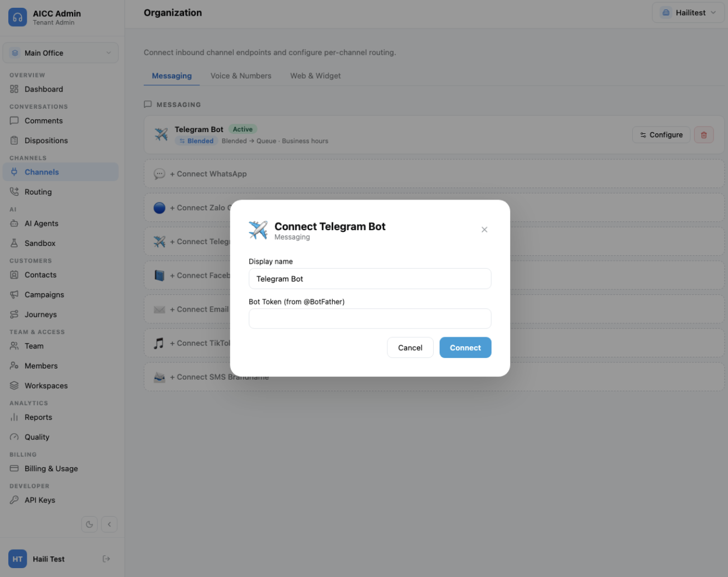Click the Blended badge on Telegram Bot

(x=196, y=141)
